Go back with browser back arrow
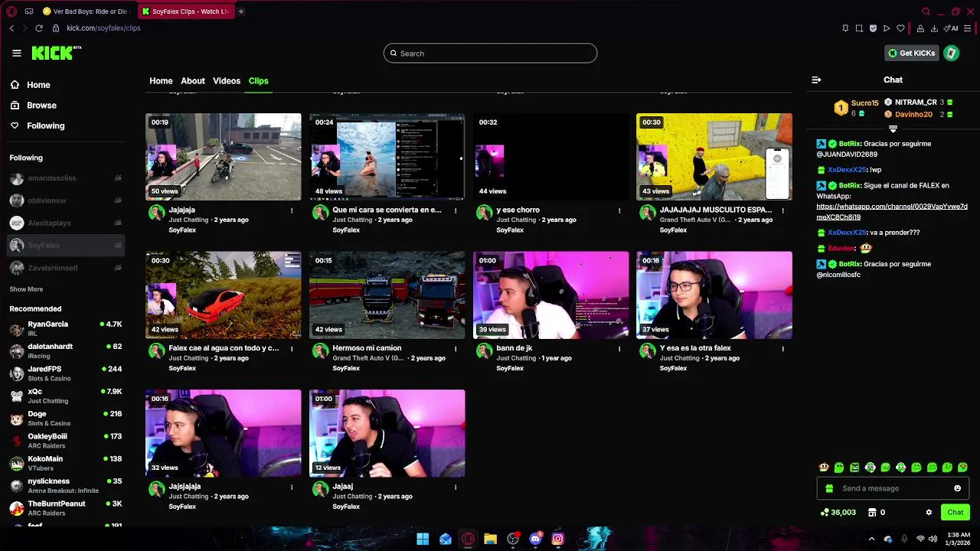The image size is (980, 551). (11, 28)
